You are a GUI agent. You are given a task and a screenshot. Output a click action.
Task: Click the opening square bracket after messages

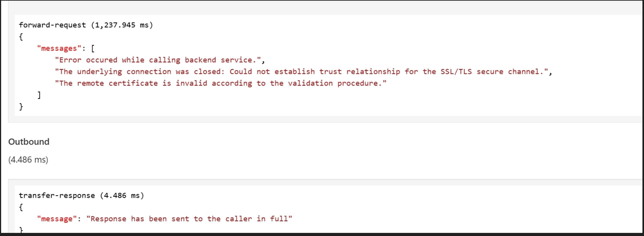click(x=93, y=48)
